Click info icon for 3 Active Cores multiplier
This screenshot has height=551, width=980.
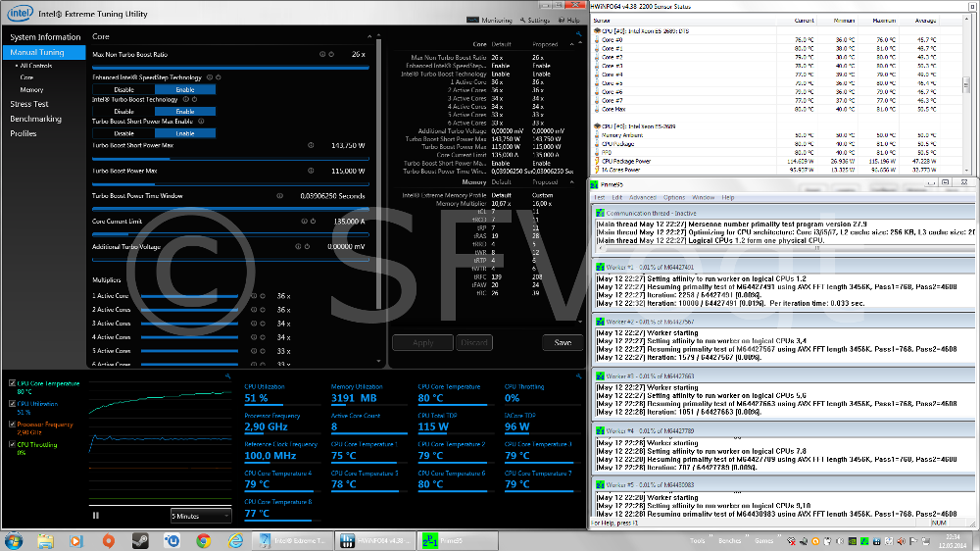pyautogui.click(x=254, y=324)
